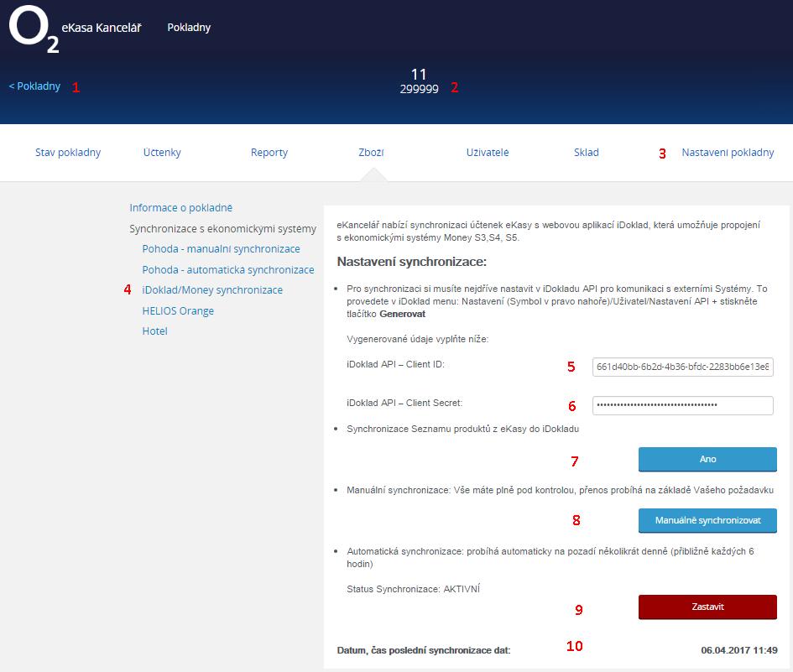This screenshot has width=793, height=672.
Task: Click the 'Vygenerované údaje vyplňte níže:' text
Action: coord(418,339)
